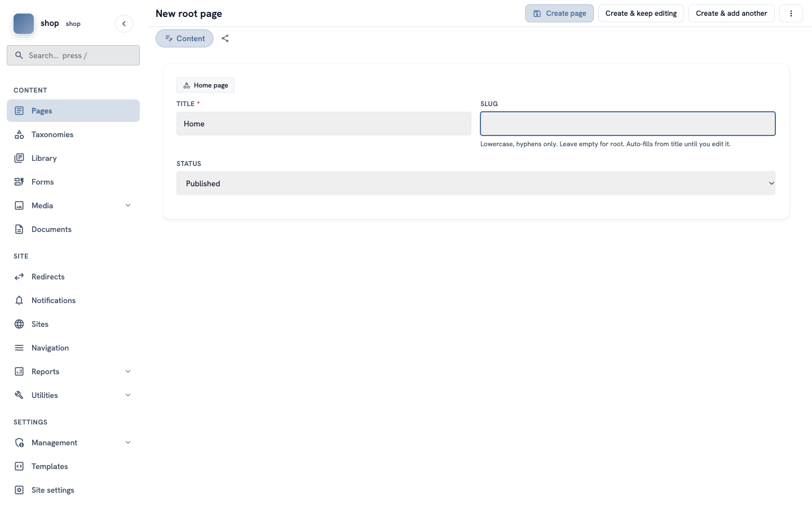Click the Redirects arrows icon
This screenshot has width=812, height=508.
pyautogui.click(x=19, y=277)
